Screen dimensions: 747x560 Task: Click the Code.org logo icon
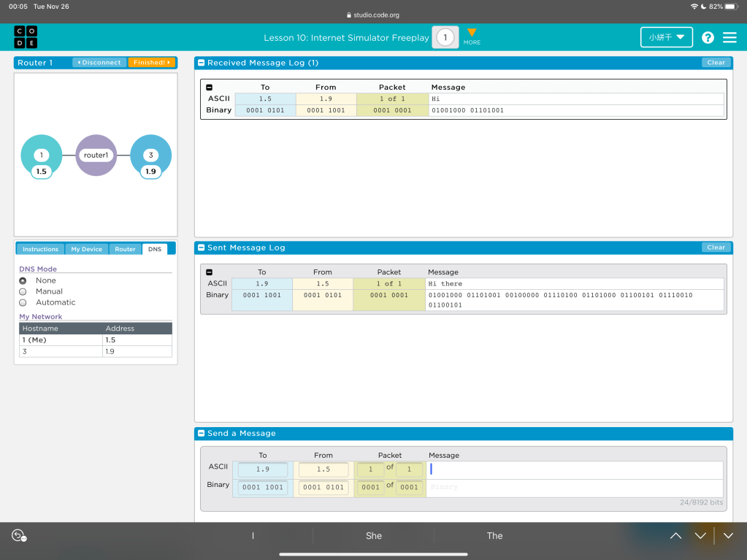26,37
